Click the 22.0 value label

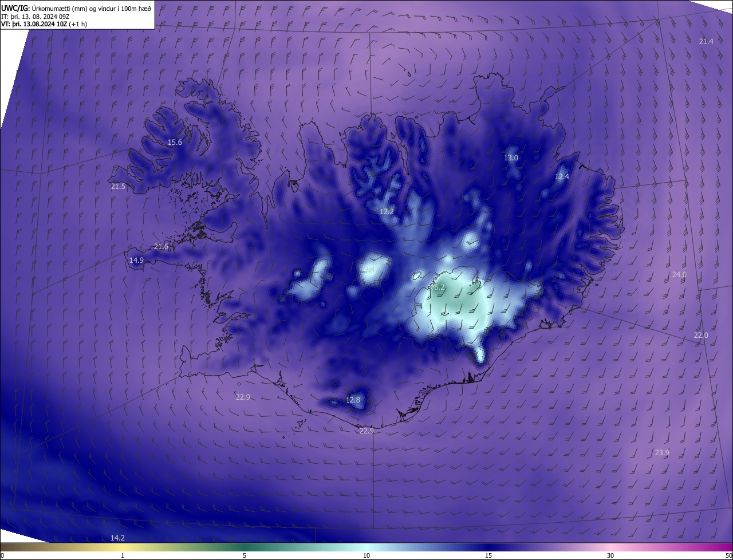click(x=701, y=335)
